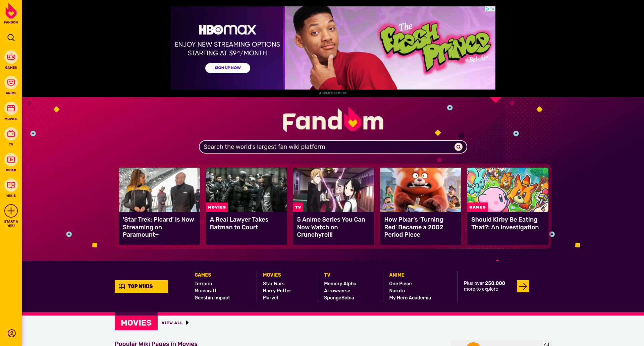The width and height of the screenshot is (644, 346).
Task: Click the yellow arrow to explore more wikis
Action: point(523,286)
